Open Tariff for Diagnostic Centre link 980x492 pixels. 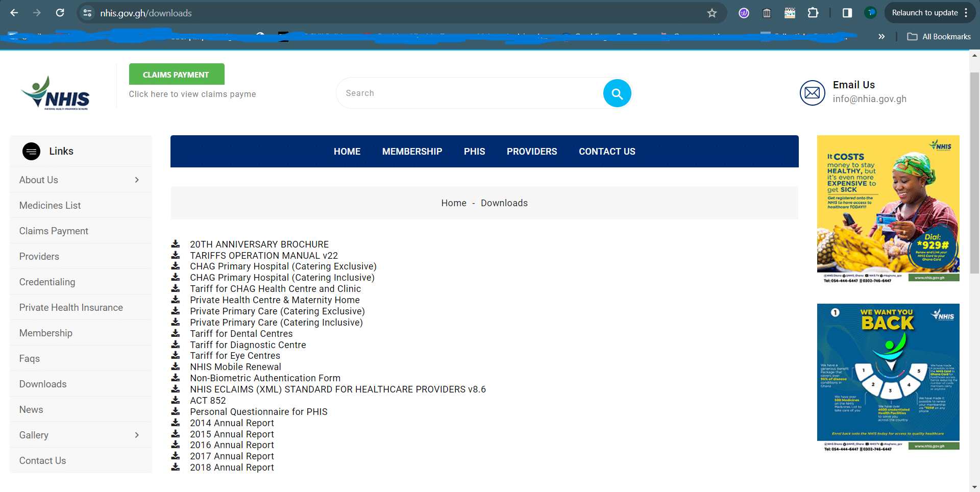point(248,345)
